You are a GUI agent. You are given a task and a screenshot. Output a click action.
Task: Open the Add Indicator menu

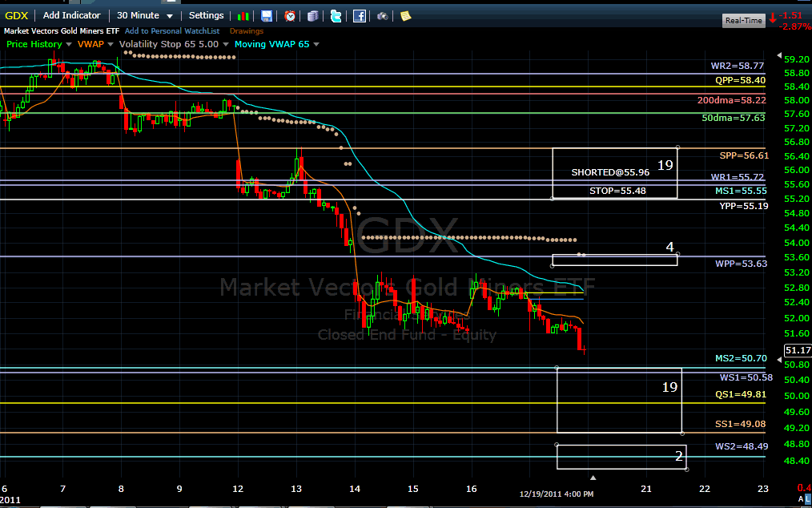coord(71,15)
